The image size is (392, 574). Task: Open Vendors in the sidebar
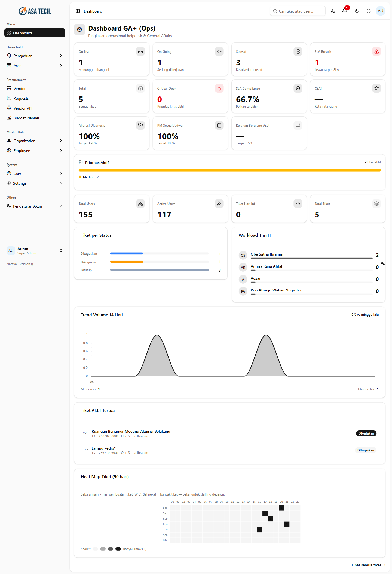point(35,89)
